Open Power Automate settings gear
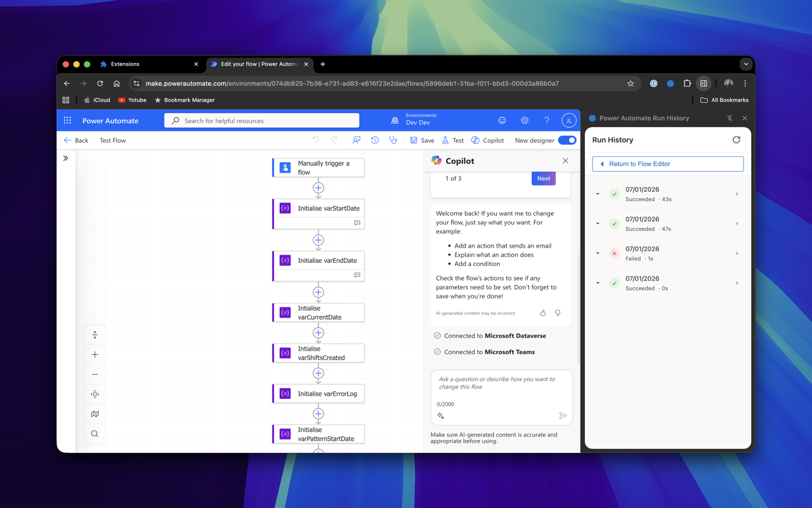 pyautogui.click(x=525, y=121)
